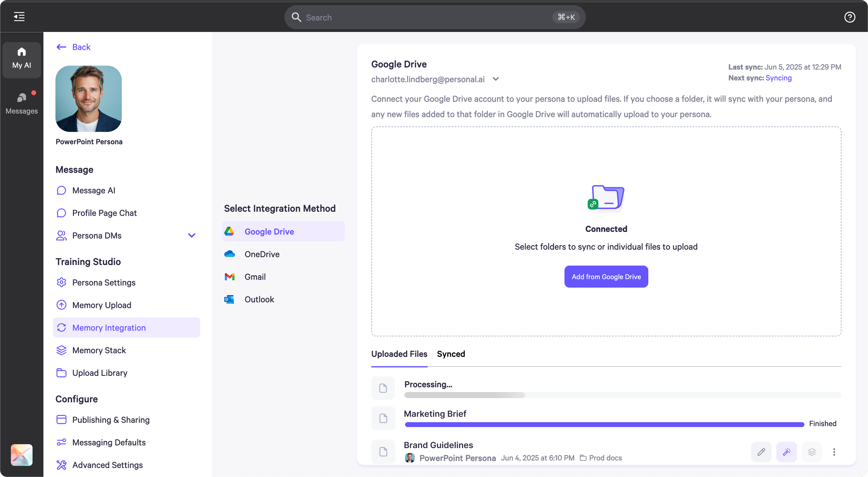
Task: Click the edit pencil icon on Brand Guidelines
Action: tap(761, 452)
